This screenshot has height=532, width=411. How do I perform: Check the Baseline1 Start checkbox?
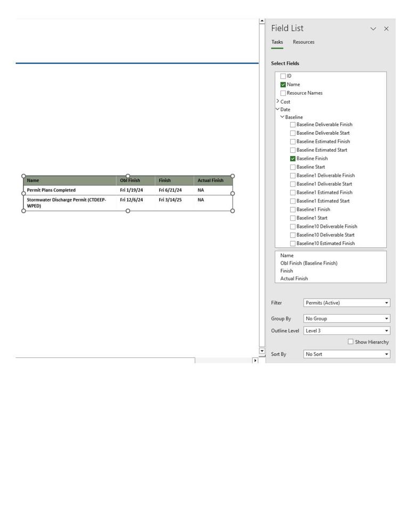(x=293, y=218)
